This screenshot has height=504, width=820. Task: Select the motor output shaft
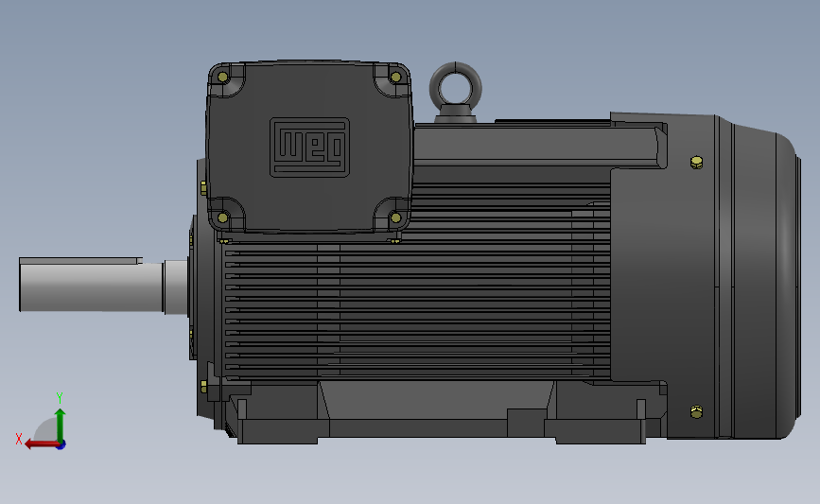pyautogui.click(x=103, y=287)
